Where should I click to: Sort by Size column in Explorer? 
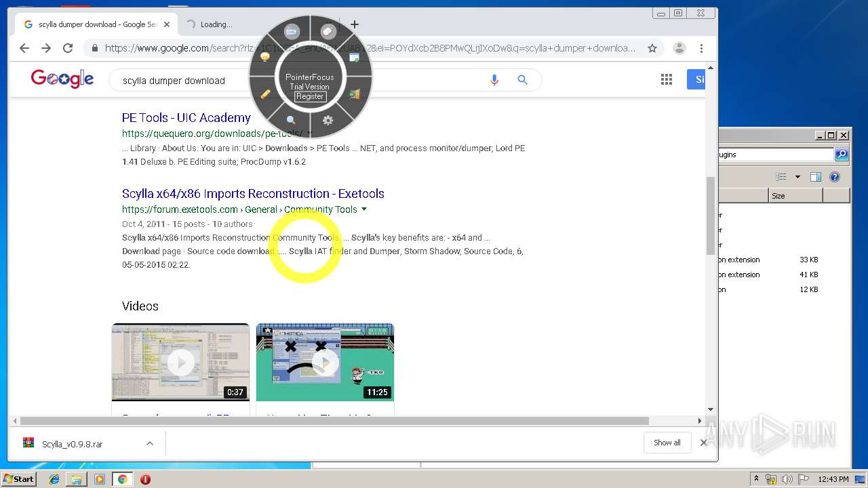coord(795,196)
